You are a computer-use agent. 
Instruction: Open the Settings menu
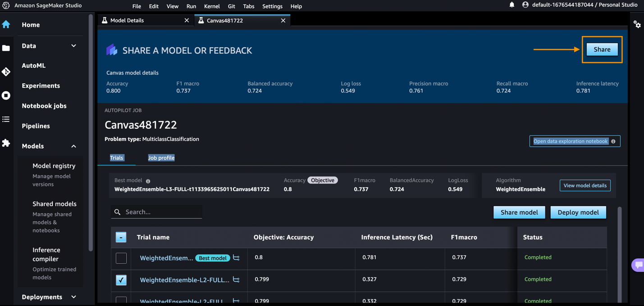[272, 6]
